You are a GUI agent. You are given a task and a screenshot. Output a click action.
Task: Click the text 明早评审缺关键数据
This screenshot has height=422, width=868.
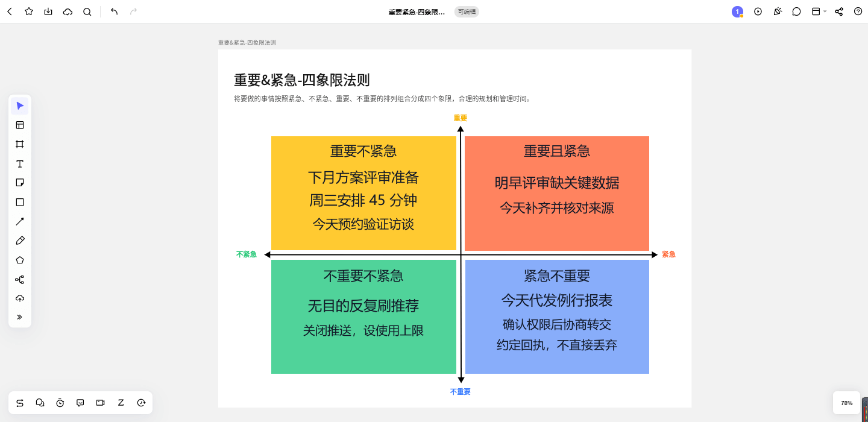557,183
